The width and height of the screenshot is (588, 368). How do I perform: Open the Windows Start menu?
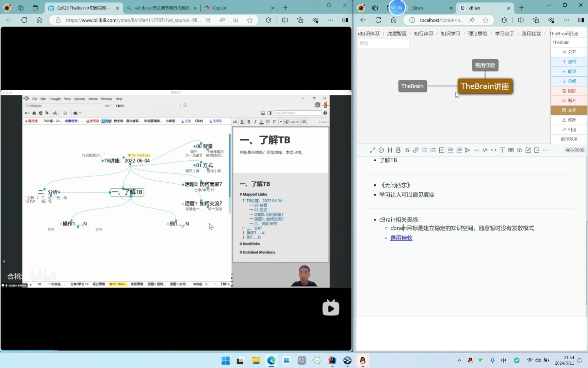tap(225, 361)
